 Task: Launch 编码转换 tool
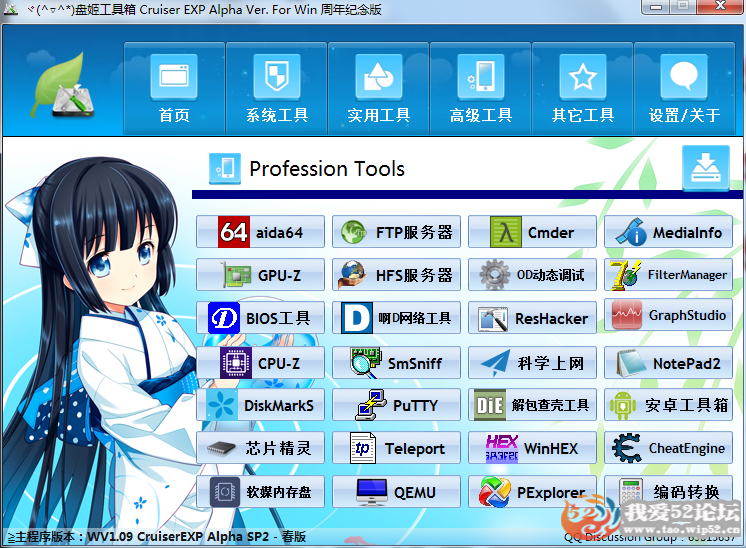tap(668, 491)
